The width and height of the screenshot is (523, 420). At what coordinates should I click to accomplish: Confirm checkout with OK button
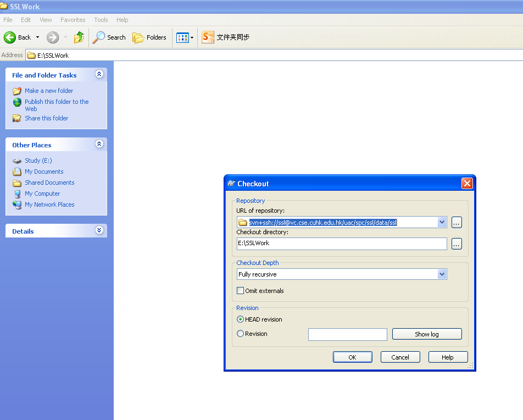pyautogui.click(x=353, y=357)
